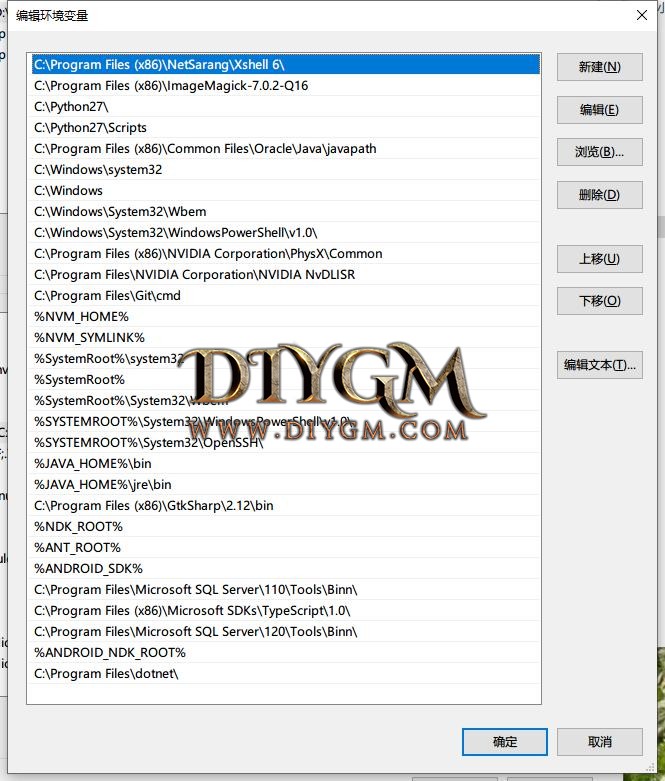Open the 浏览(B)... folder browser

coord(600,152)
